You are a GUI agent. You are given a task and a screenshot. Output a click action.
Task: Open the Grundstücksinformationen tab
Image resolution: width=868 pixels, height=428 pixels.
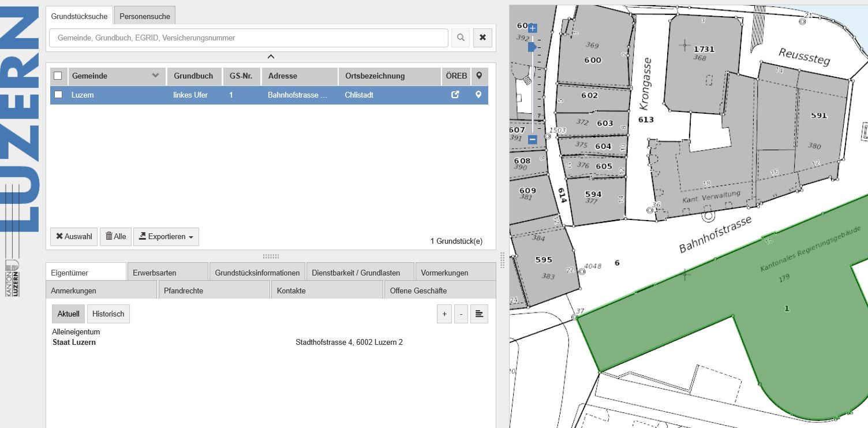click(257, 272)
